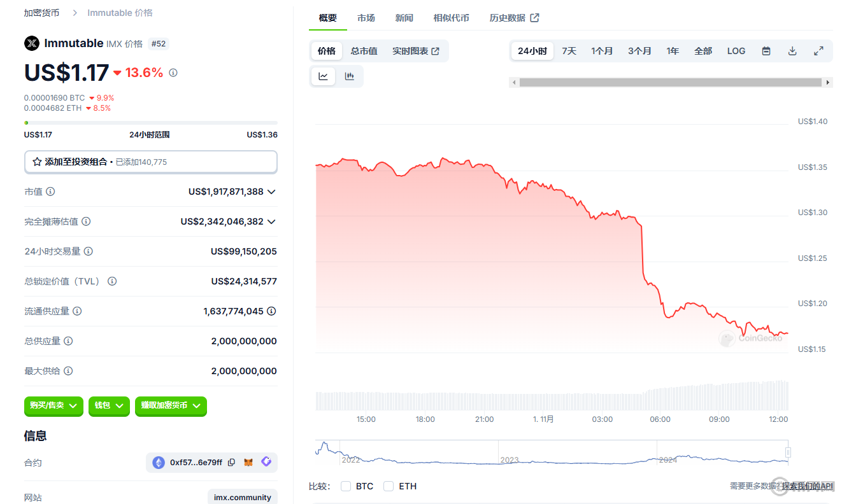Click 添加至投资组合 button
Image resolution: width=842 pixels, height=504 pixels.
click(x=150, y=162)
